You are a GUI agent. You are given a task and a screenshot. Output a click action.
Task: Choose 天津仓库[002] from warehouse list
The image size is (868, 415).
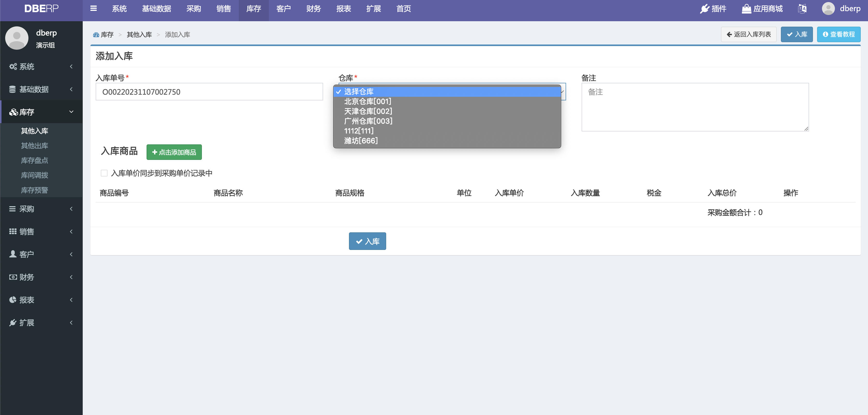click(x=447, y=111)
